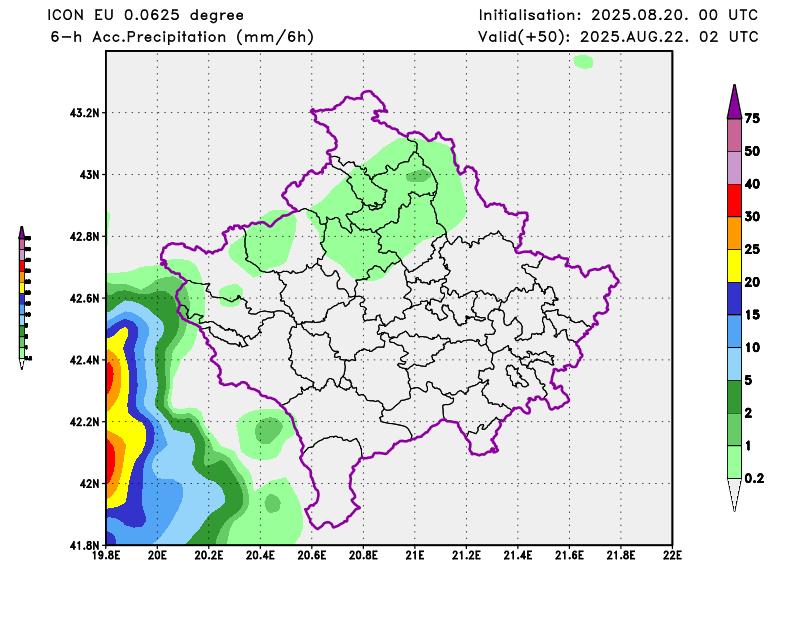
Task: Click the 'Initialisation: 2025.08.20. 00 UTC' text
Action: pyautogui.click(x=618, y=15)
